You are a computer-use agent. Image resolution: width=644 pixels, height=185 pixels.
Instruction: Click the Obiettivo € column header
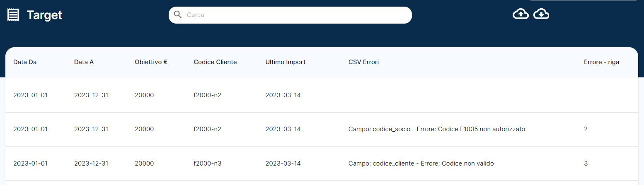click(151, 62)
